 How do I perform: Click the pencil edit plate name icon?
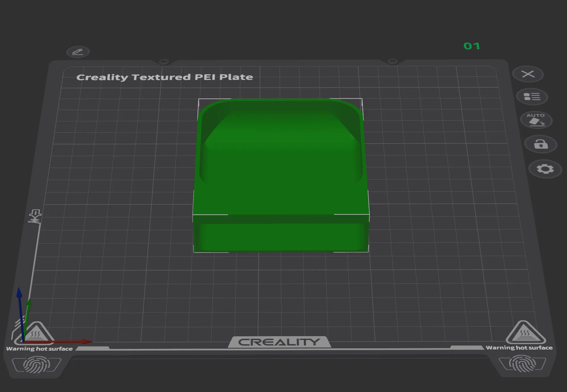(x=78, y=52)
